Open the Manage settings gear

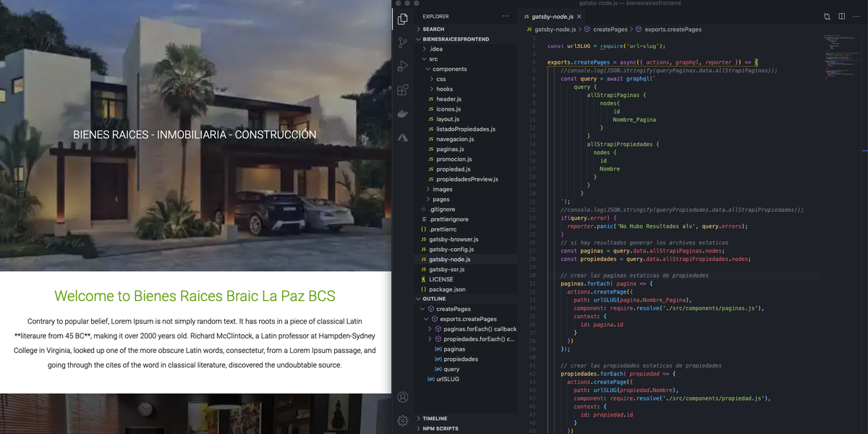403,420
